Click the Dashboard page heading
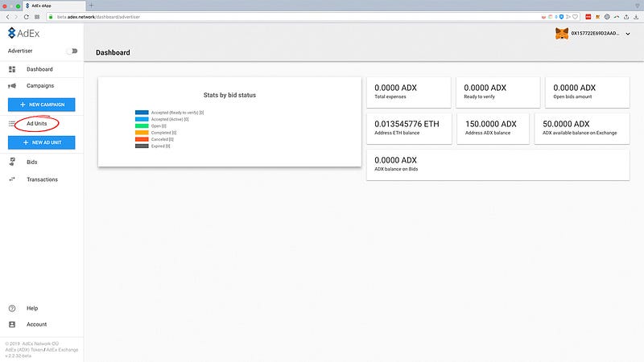Screen dimensions: 644x362 113,52
